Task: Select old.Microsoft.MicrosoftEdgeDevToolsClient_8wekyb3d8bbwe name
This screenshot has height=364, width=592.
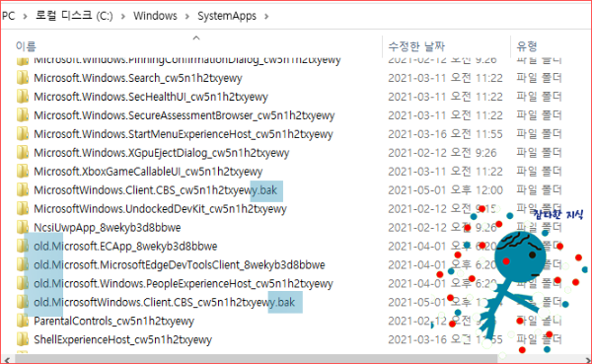Action: coord(180,264)
